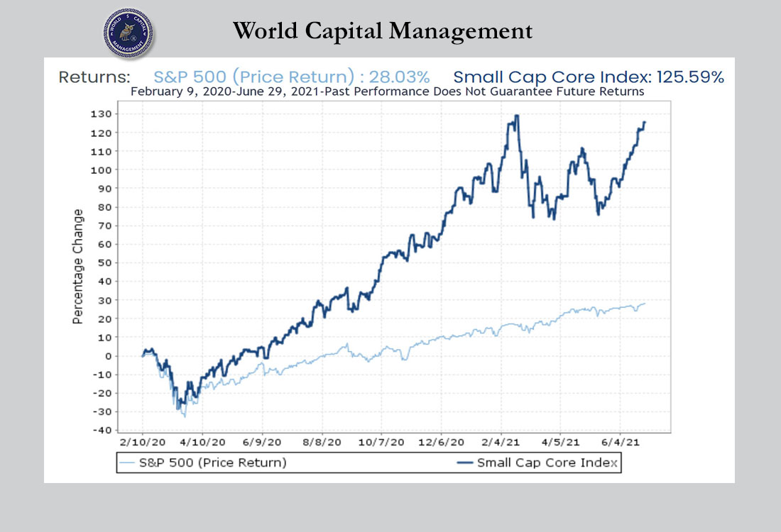This screenshot has width=781, height=532.
Task: Click the '-40' y-axis value
Action: [x=102, y=431]
